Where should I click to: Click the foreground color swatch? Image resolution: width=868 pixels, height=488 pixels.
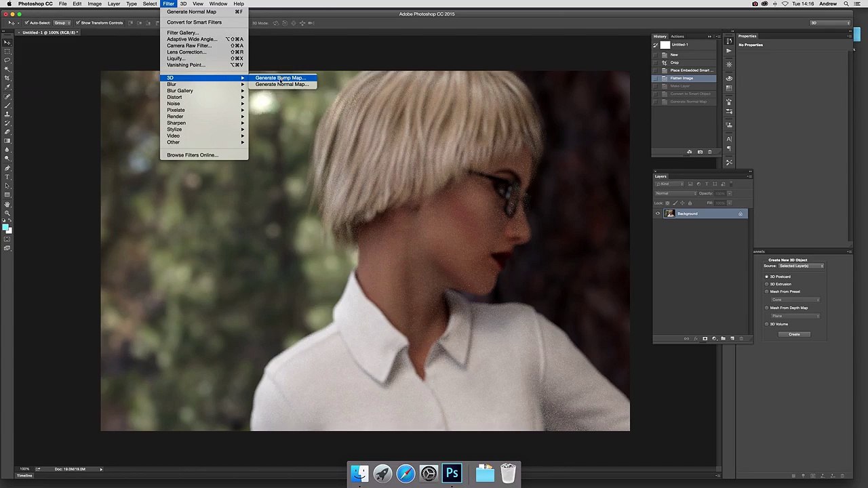(x=5, y=227)
